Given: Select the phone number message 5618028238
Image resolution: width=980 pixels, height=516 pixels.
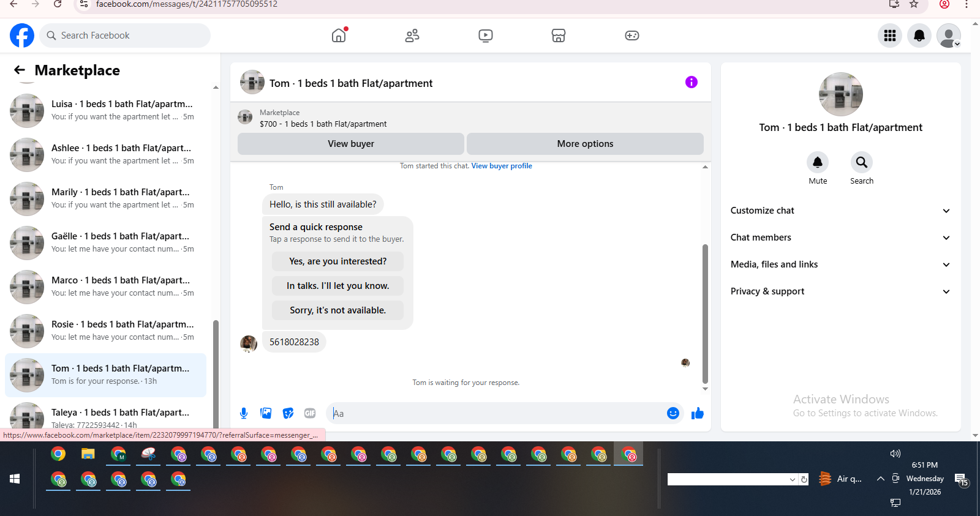Looking at the screenshot, I should (294, 342).
